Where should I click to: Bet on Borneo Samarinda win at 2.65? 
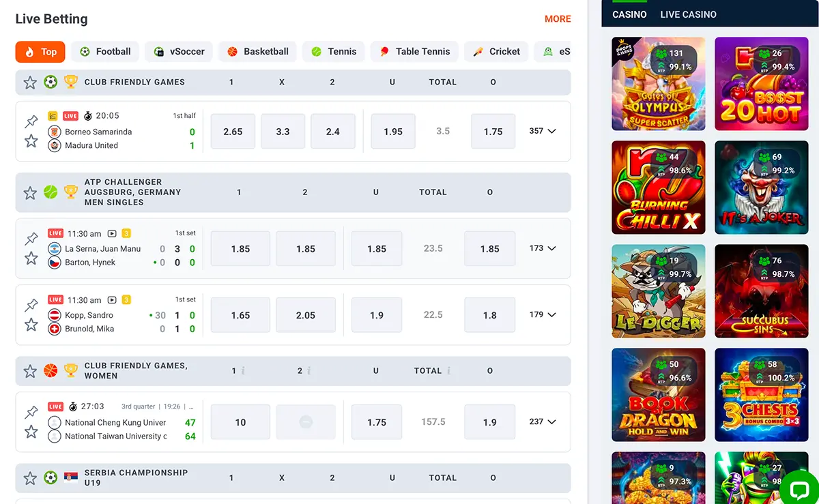tap(233, 132)
